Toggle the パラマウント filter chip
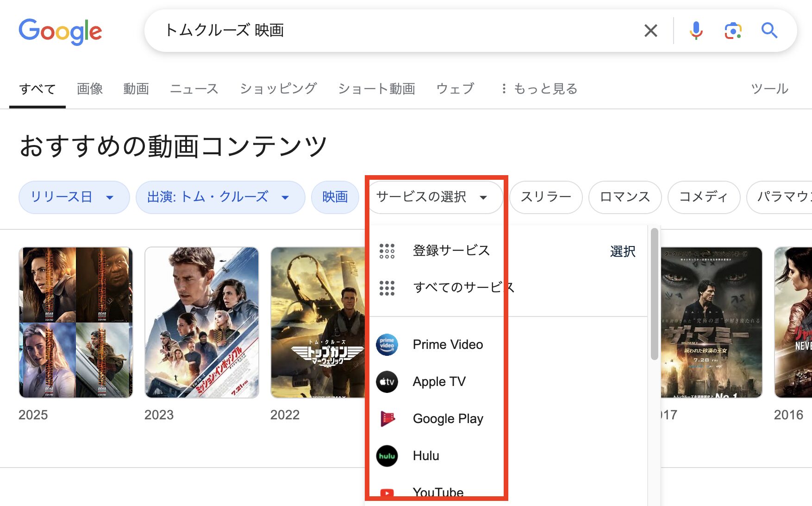 [780, 197]
